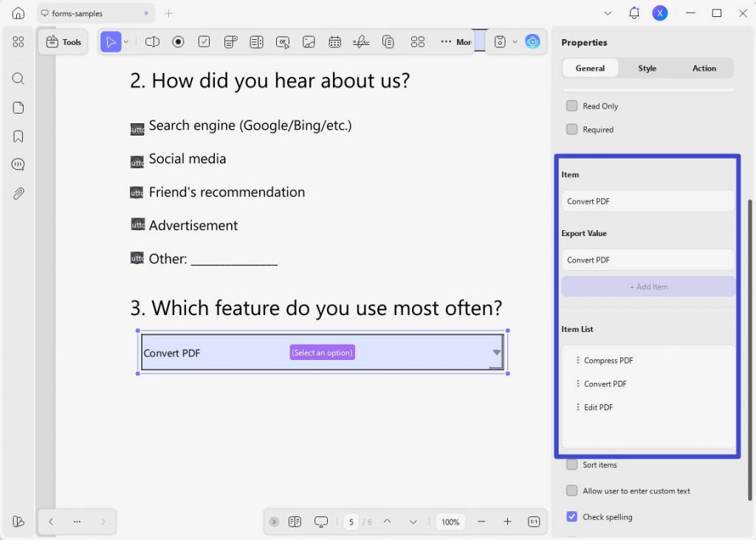Uncheck the Check spelling checkbox
This screenshot has width=756, height=540.
(x=572, y=516)
